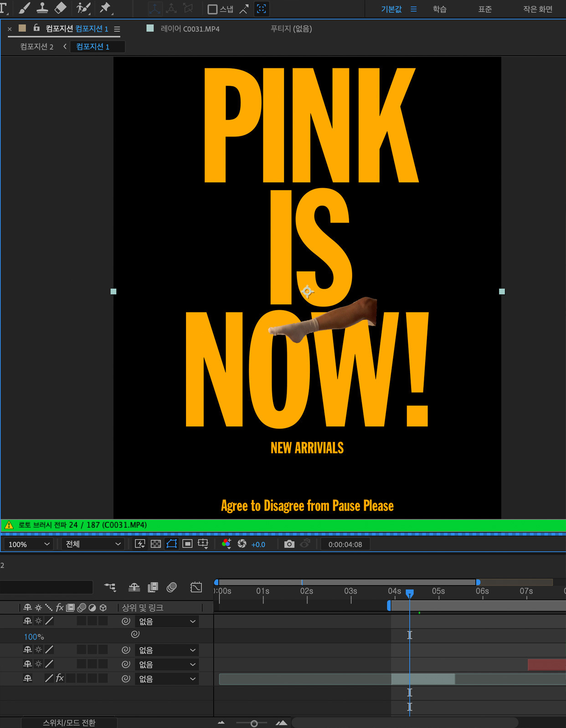This screenshot has width=566, height=728.
Task: Select the 컴포지션 1 breadcrumb button
Action: pyautogui.click(x=97, y=46)
